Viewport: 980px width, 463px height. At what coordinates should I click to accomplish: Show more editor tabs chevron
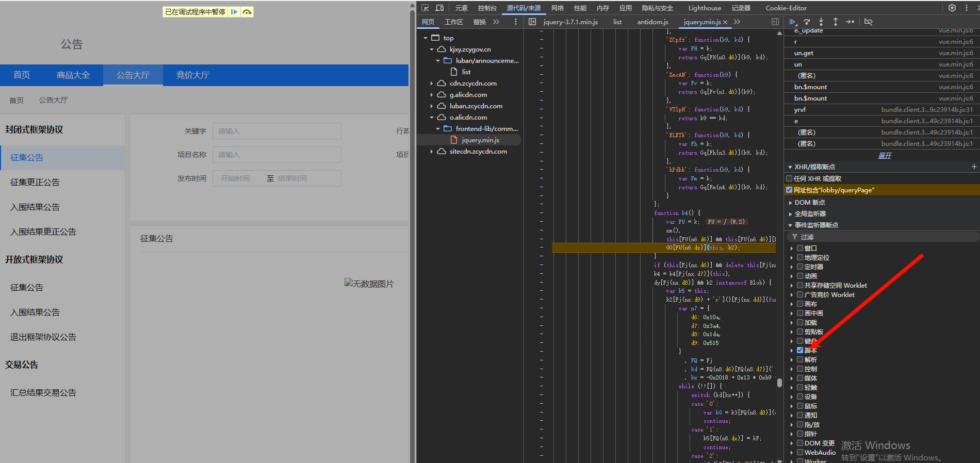[x=737, y=22]
